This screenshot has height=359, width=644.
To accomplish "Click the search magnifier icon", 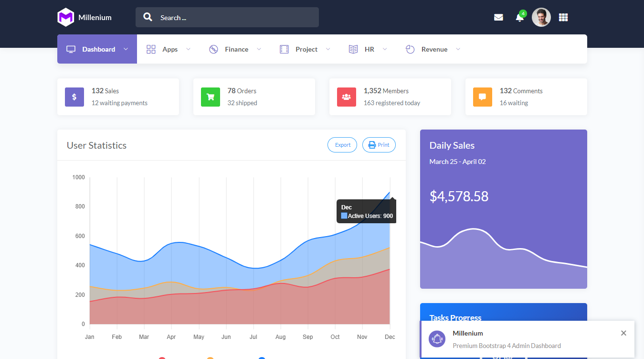I will tap(148, 17).
